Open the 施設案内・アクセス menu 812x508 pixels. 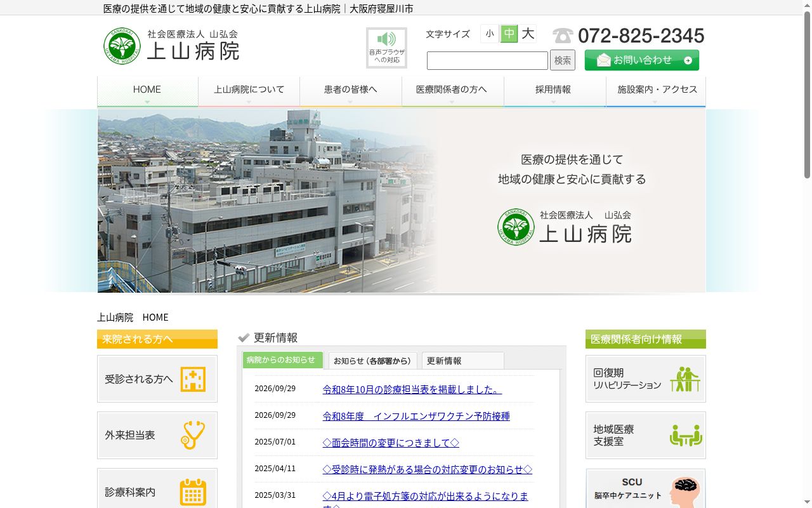coord(657,92)
